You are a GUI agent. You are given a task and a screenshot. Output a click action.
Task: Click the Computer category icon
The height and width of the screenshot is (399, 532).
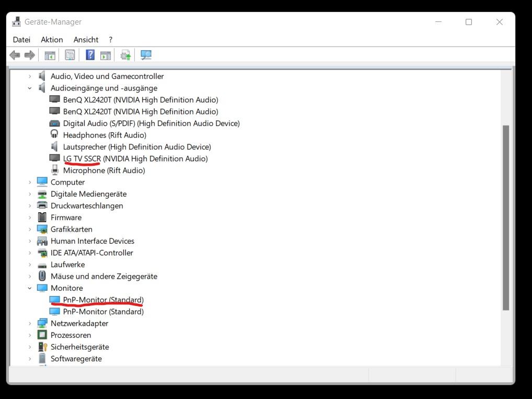click(x=42, y=182)
